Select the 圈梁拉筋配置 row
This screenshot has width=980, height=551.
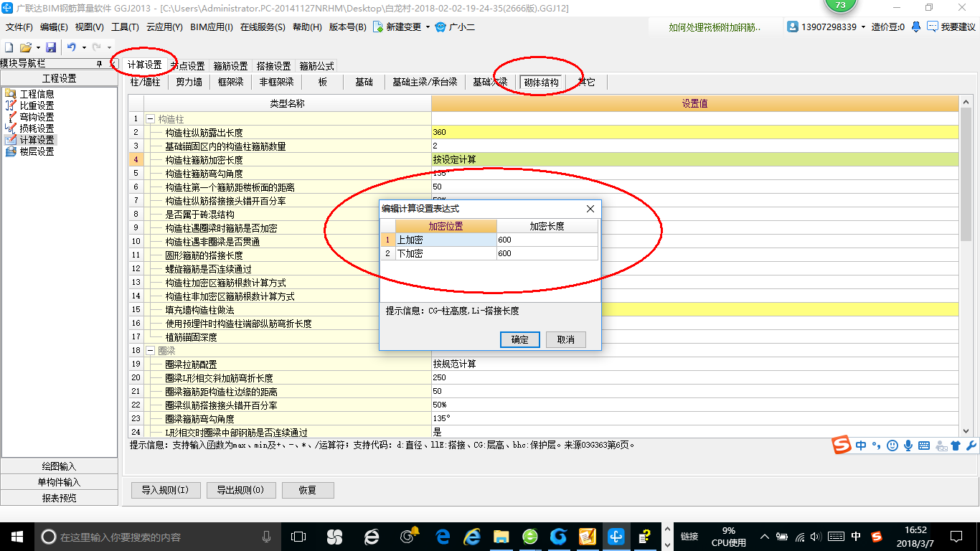pyautogui.click(x=544, y=364)
